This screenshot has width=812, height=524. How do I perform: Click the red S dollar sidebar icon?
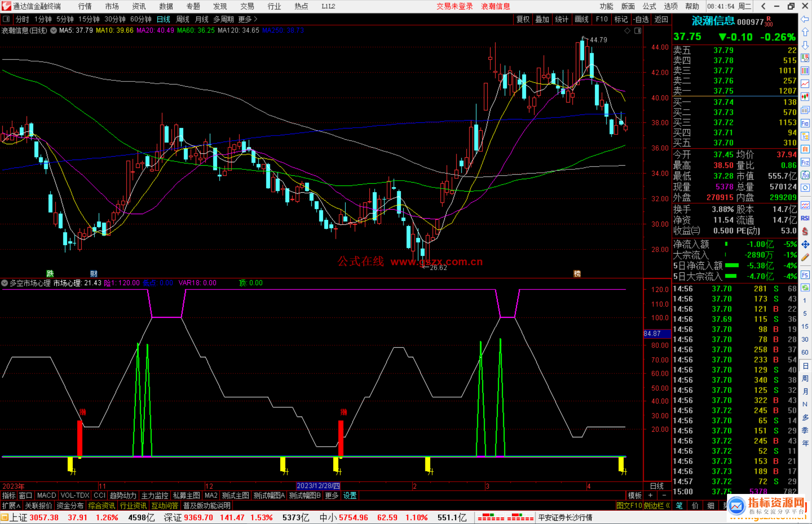coord(805,231)
